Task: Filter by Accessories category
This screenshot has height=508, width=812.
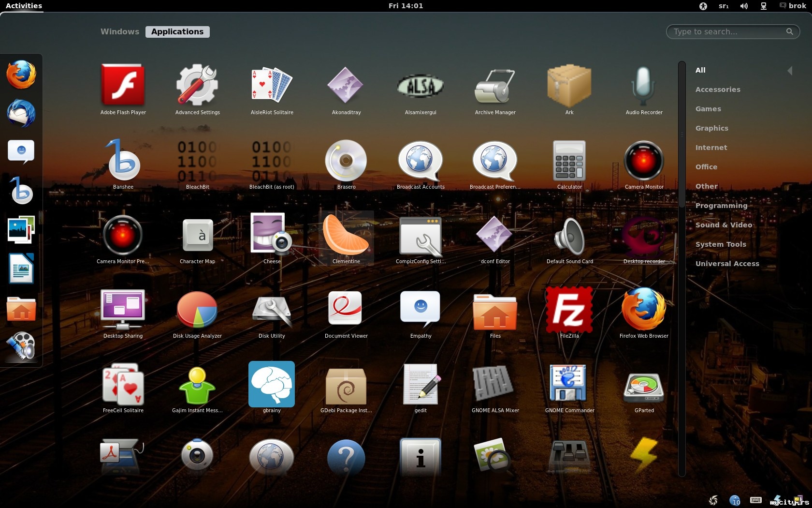Action: point(718,90)
